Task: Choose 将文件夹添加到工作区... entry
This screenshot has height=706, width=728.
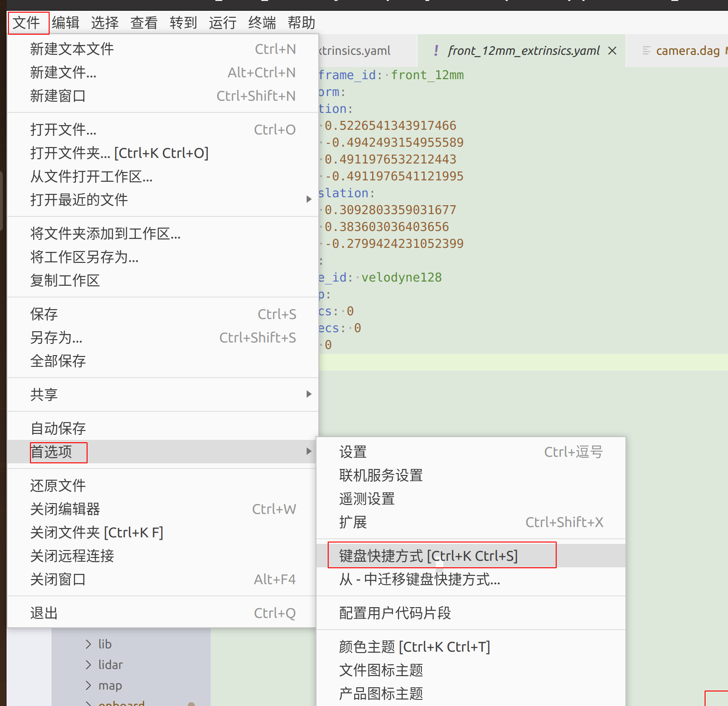Action: click(163, 233)
